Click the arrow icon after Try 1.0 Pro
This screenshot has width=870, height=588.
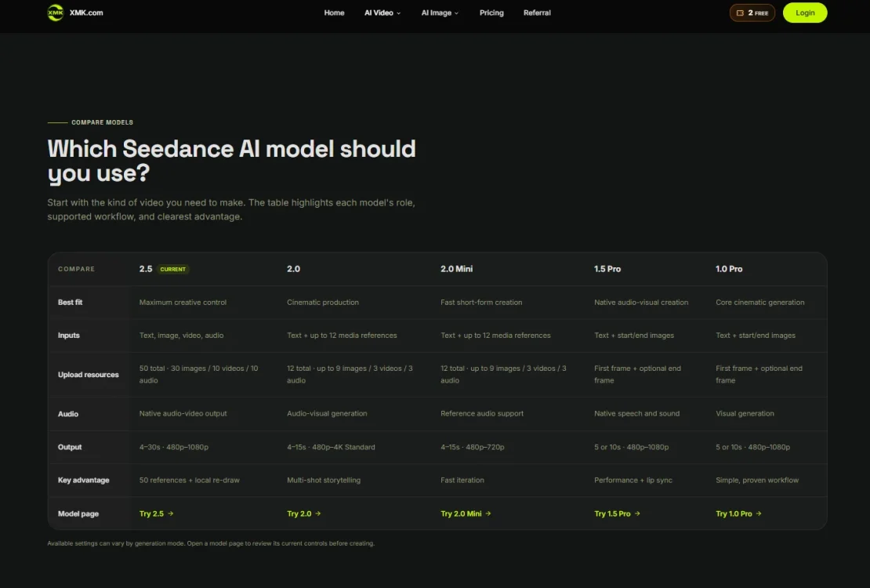click(x=759, y=514)
